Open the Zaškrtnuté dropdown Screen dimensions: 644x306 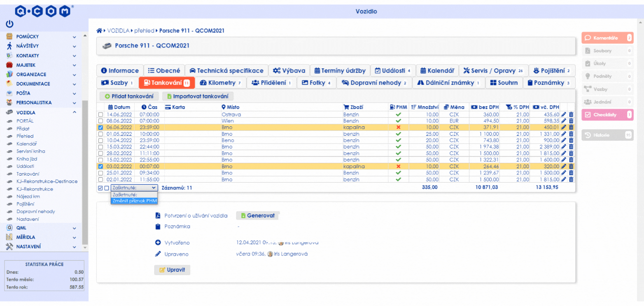click(134, 188)
